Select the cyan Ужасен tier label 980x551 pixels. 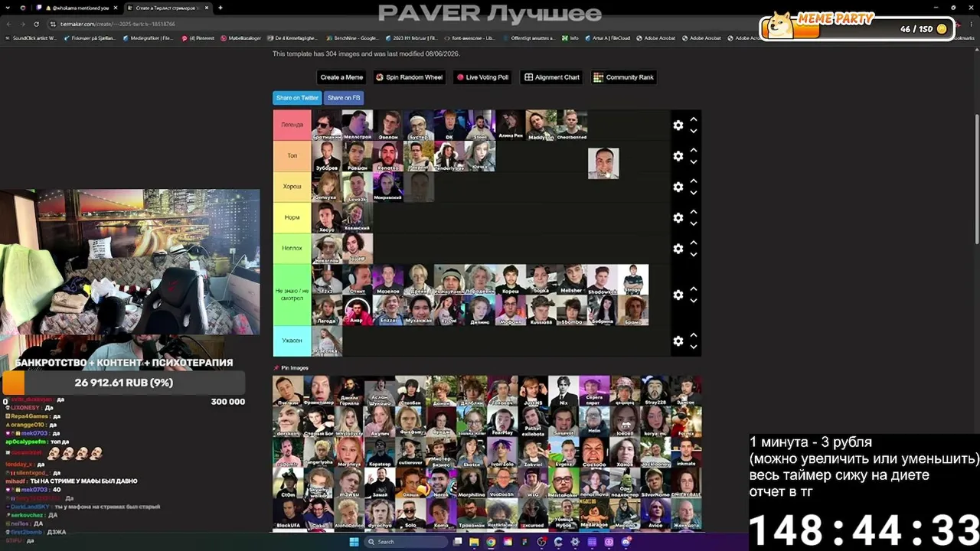292,341
